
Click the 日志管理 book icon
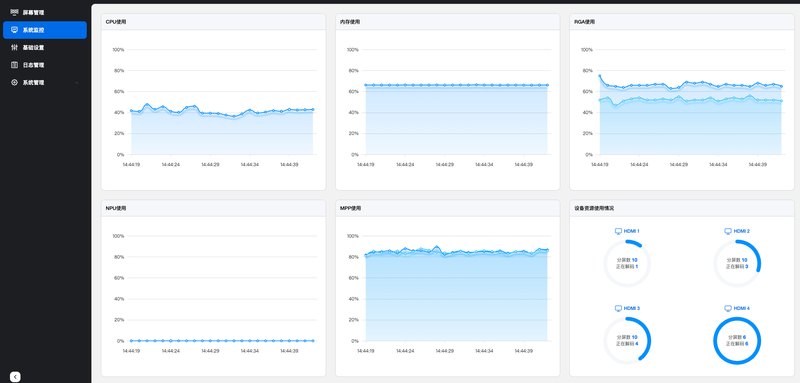pyautogui.click(x=14, y=65)
